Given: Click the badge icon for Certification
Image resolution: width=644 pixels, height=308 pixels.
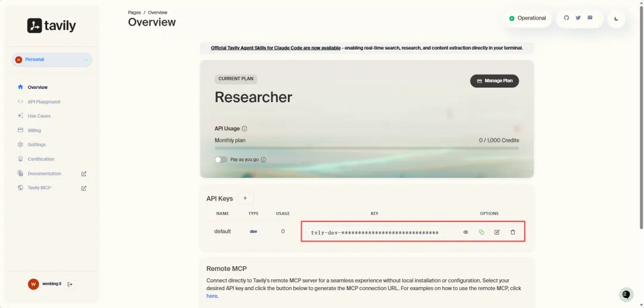Looking at the screenshot, I should (x=20, y=159).
